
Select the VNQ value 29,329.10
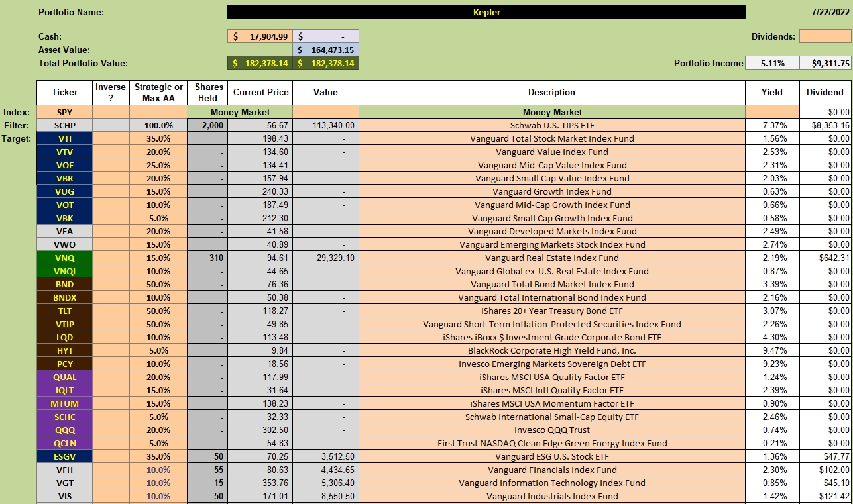tap(325, 258)
